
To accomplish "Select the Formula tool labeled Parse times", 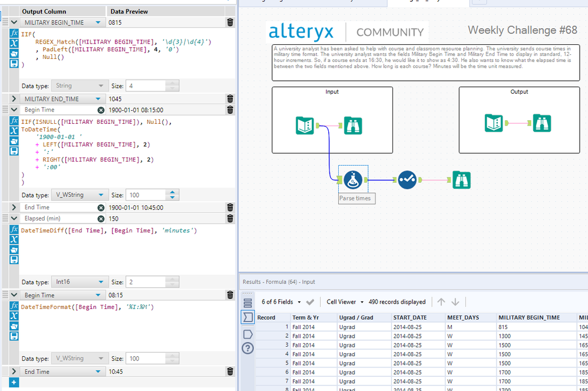I will pyautogui.click(x=353, y=180).
